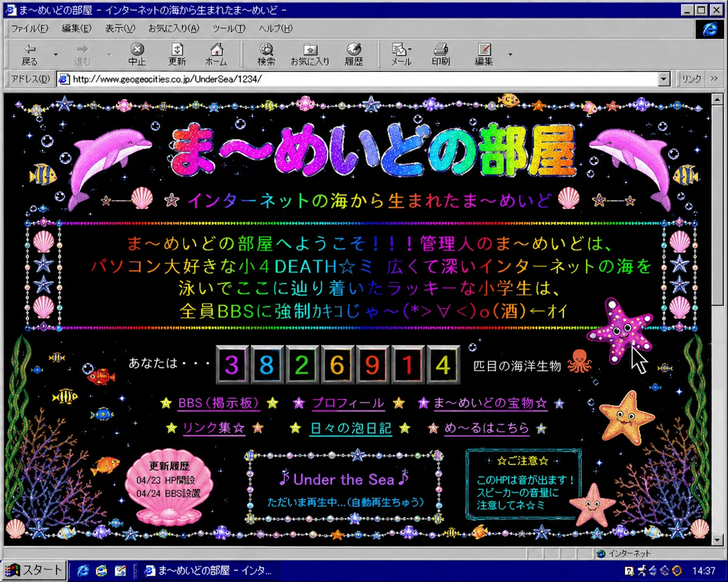Click the question-mark system tray icon
Screen dimensions: 728x582
click(629, 570)
